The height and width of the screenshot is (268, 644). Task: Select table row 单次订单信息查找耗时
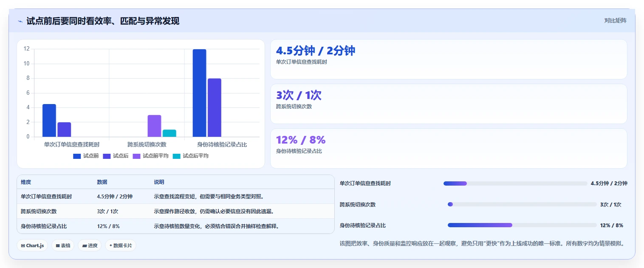point(175,196)
